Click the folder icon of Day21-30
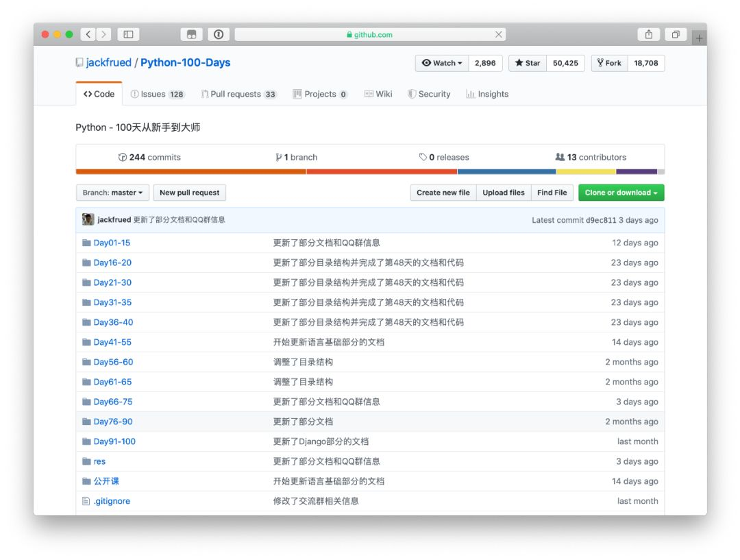 pyautogui.click(x=86, y=282)
